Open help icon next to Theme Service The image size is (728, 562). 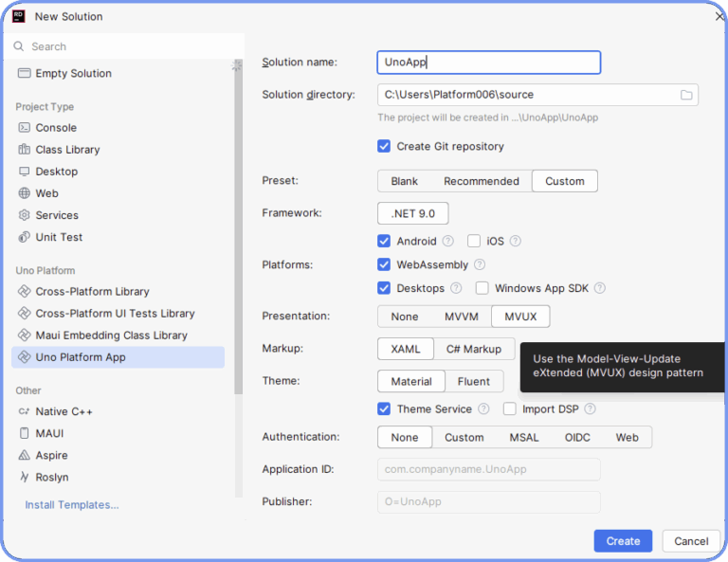click(483, 408)
